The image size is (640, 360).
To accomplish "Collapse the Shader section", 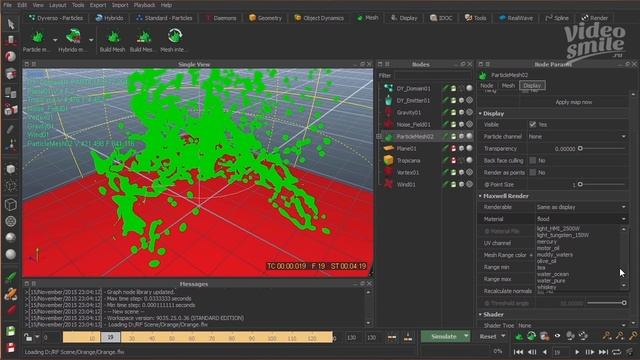I will 480,314.
